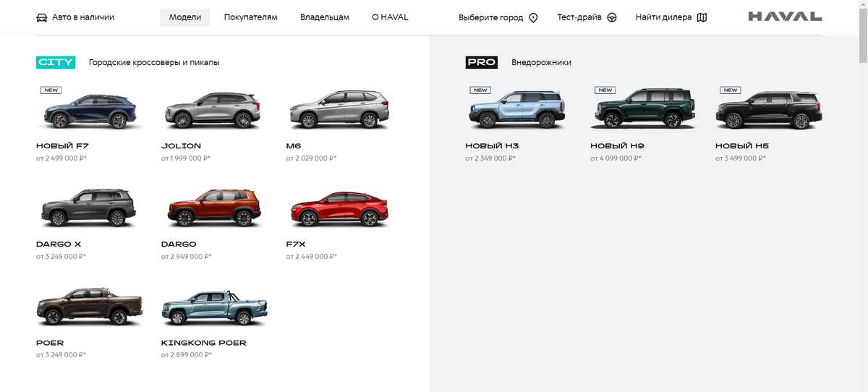Open JOLION model name link
Viewport: 868px width, 392px height.
[x=182, y=146]
